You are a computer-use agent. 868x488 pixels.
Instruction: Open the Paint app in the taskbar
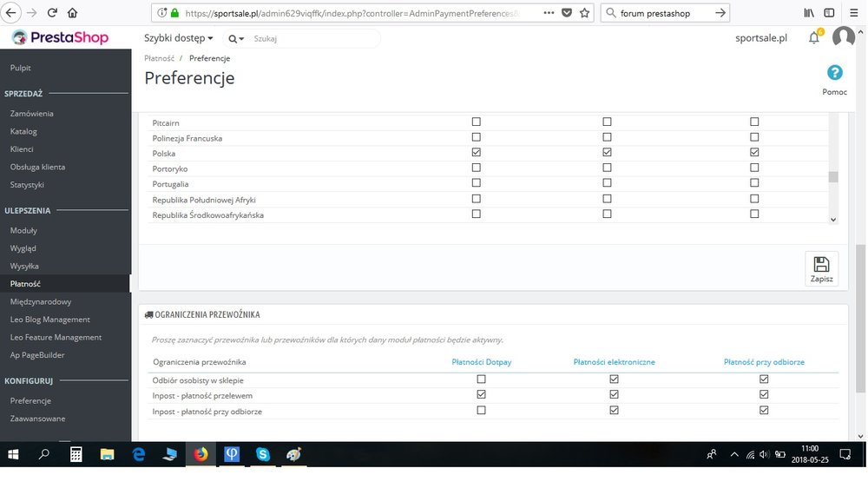coord(293,455)
